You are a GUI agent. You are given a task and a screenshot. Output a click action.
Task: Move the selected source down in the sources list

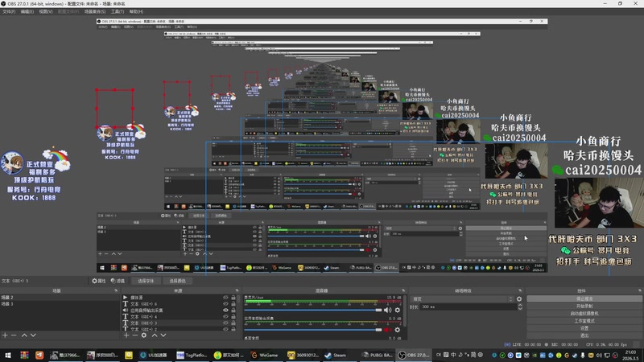(x=163, y=335)
